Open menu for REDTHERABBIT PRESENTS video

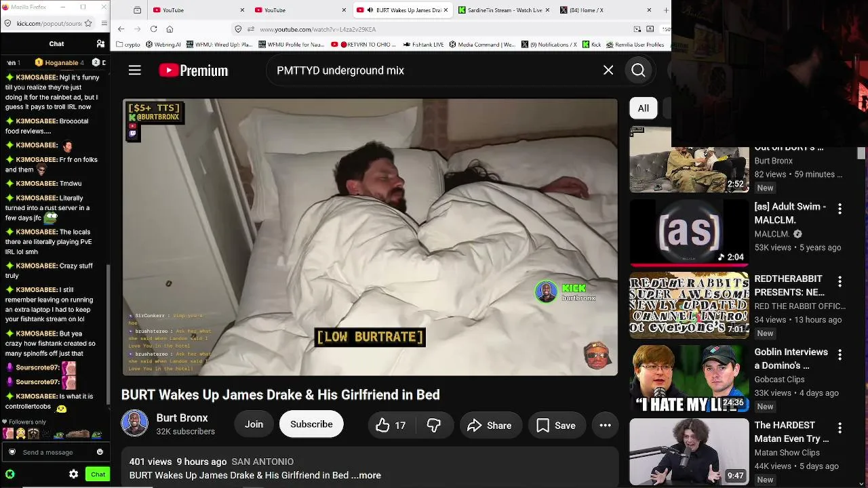pos(840,281)
